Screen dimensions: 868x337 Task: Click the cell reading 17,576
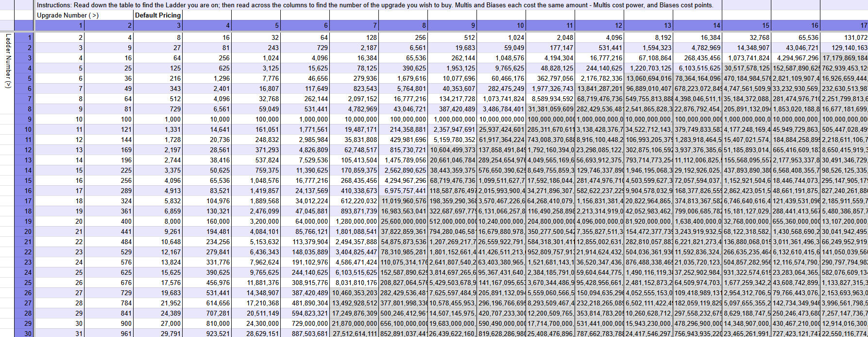click(x=158, y=283)
